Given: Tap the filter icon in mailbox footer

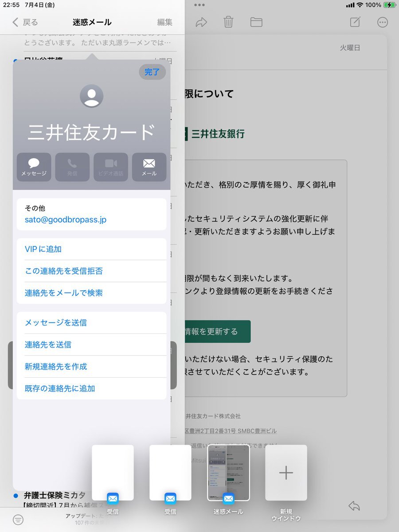Looking at the screenshot, I should [x=18, y=520].
